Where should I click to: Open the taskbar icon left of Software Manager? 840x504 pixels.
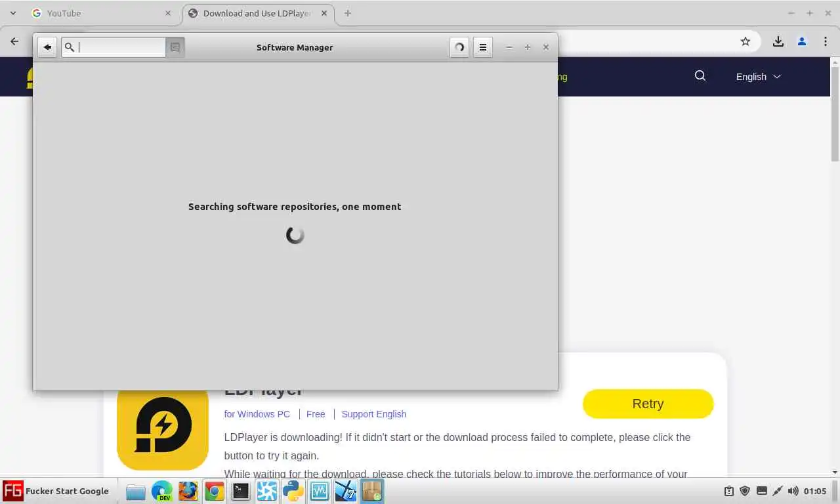[x=345, y=491]
